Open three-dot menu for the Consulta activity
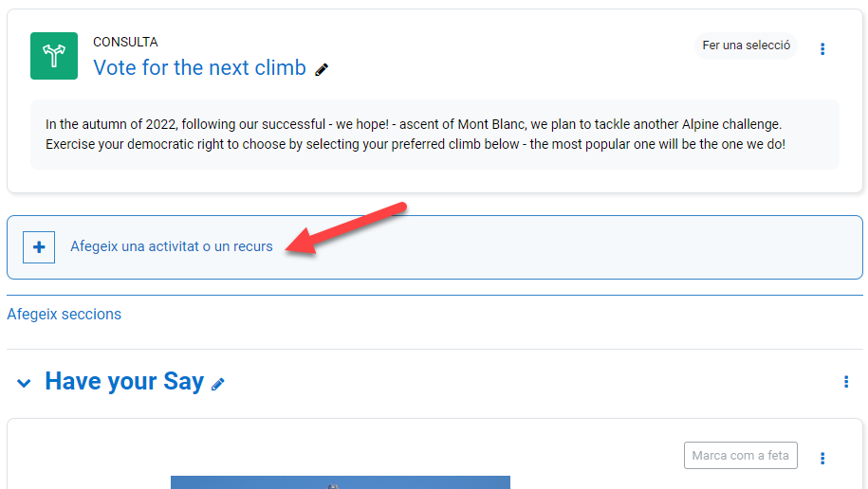Screen dimensions: 868x489 822,48
